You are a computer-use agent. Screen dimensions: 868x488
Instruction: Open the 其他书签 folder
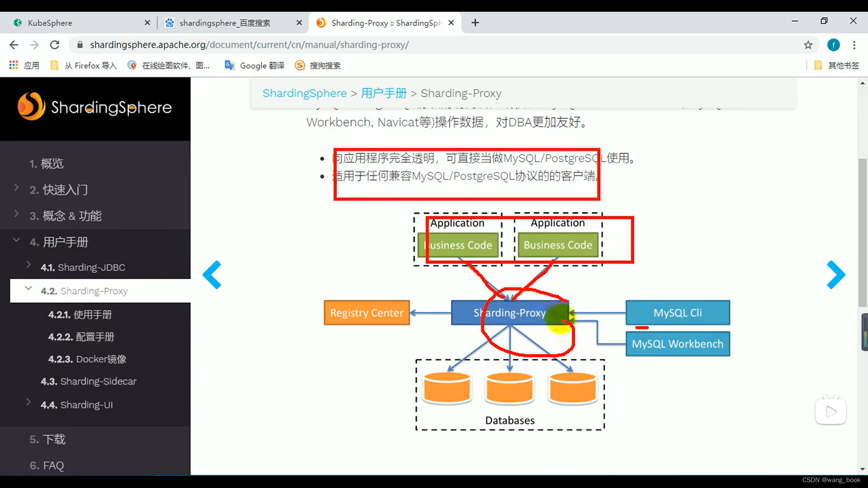point(836,66)
